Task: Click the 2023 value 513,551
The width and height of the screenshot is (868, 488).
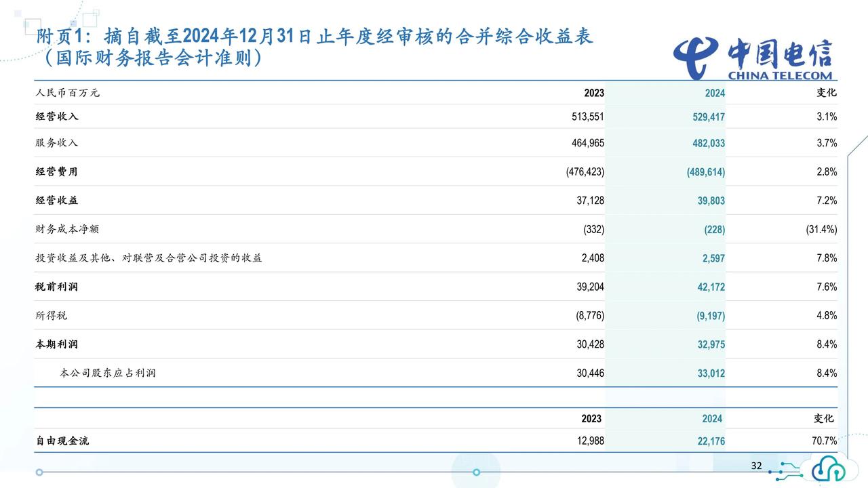Action: click(587, 117)
